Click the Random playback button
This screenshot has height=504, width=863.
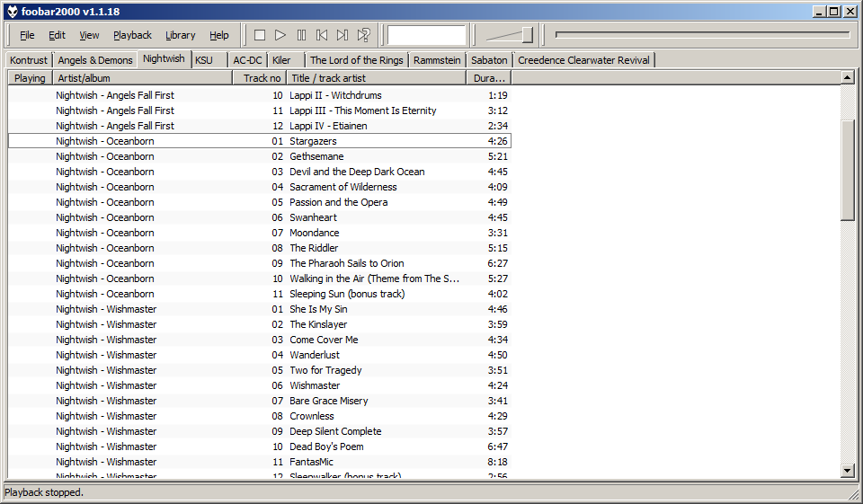[x=363, y=35]
